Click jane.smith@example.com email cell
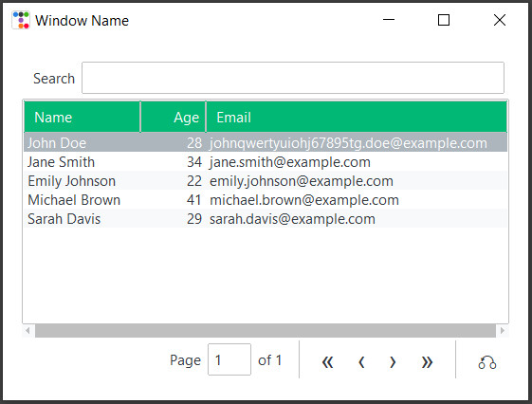Viewport: 532px width, 404px height. point(357,162)
